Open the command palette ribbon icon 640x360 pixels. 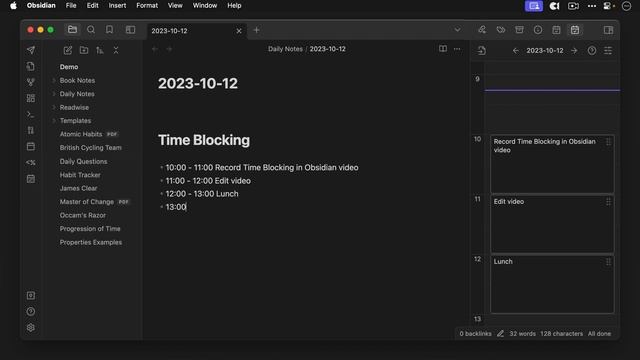[x=31, y=114]
